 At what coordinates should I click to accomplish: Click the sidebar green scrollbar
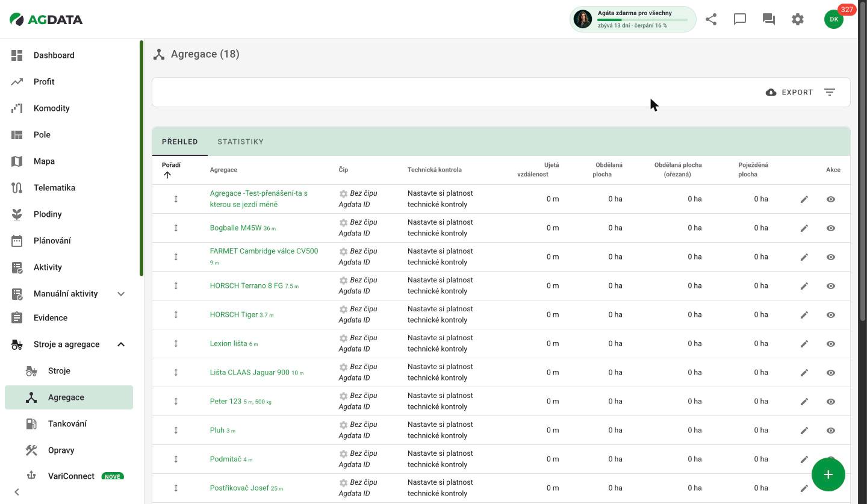141,158
